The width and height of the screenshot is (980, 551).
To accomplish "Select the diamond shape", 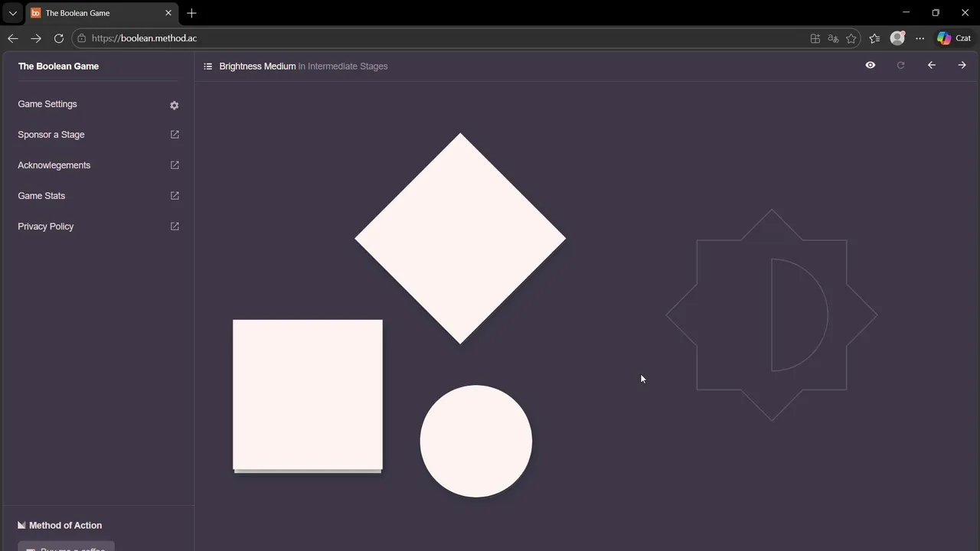I will click(x=460, y=239).
